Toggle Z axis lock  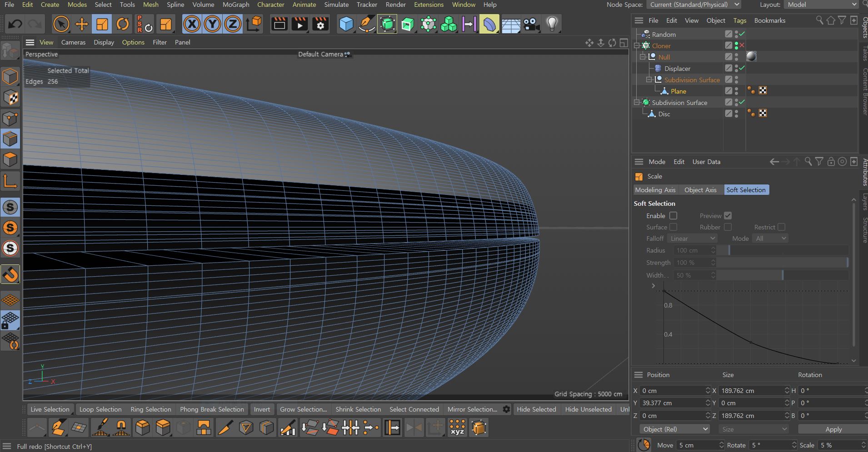click(x=233, y=24)
